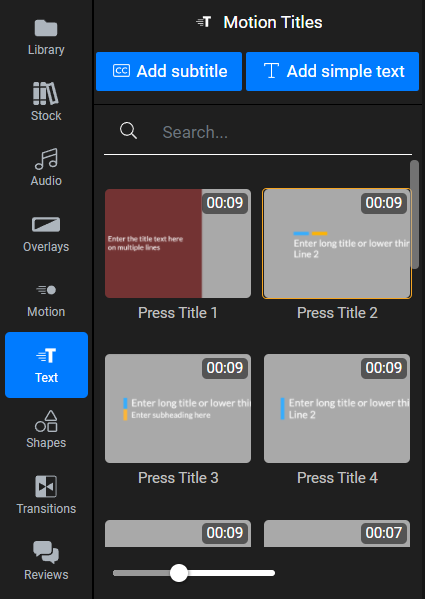
Task: Choose the Press Title 4 thumbnail
Action: [x=337, y=408]
